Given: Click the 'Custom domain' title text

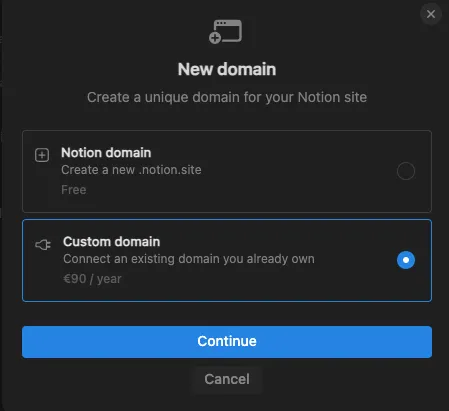Looking at the screenshot, I should pos(112,242).
